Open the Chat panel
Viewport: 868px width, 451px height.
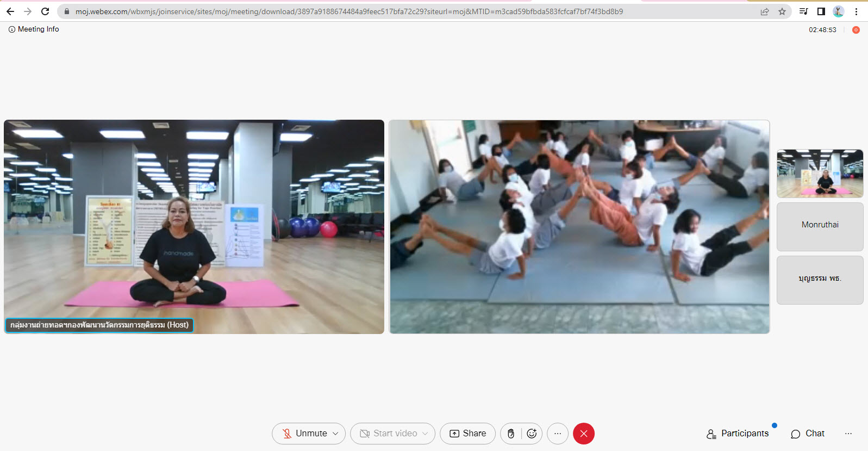(808, 434)
